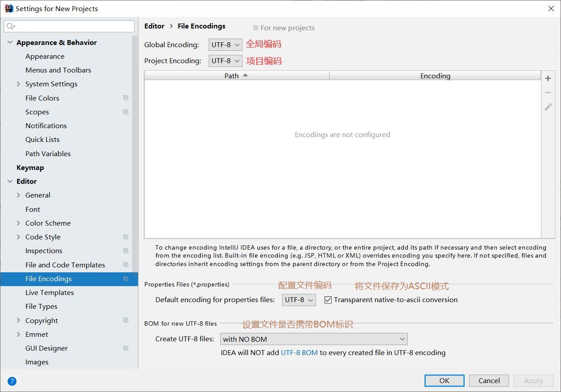Click the project-level icon beside File Encodings
The image size is (561, 392).
point(126,279)
